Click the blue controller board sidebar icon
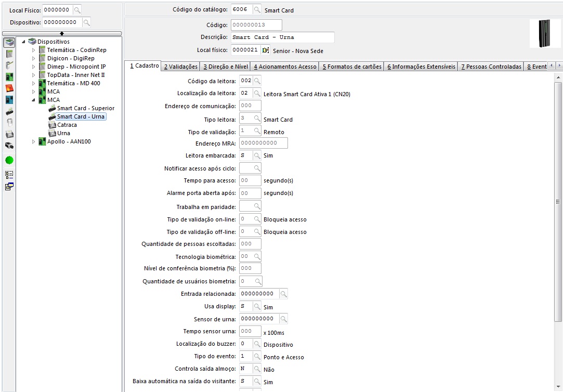 [9, 99]
